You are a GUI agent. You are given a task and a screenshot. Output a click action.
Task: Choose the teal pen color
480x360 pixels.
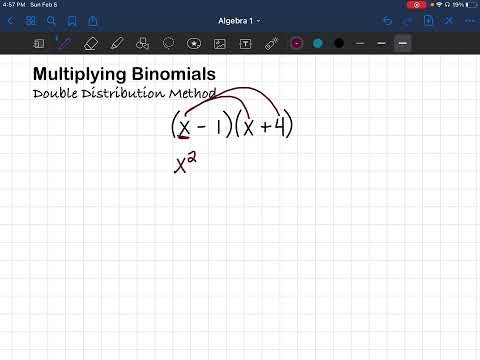coord(318,43)
